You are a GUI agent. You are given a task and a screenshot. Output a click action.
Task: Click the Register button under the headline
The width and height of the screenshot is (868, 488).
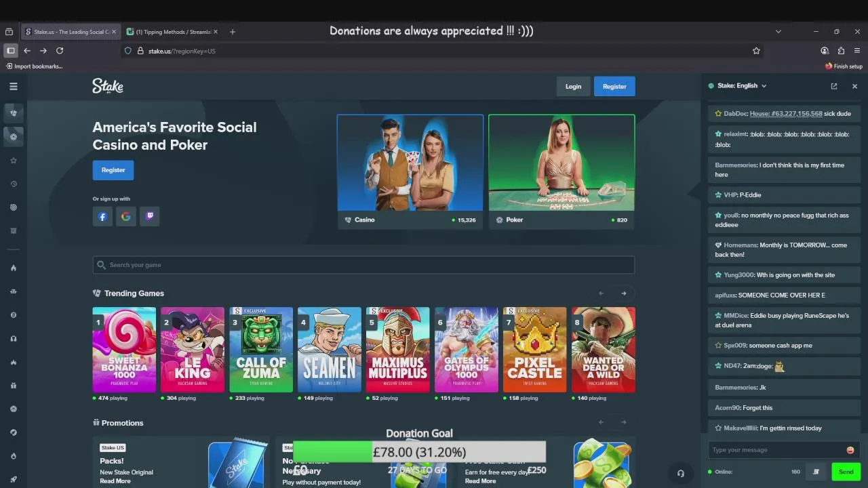pyautogui.click(x=113, y=170)
